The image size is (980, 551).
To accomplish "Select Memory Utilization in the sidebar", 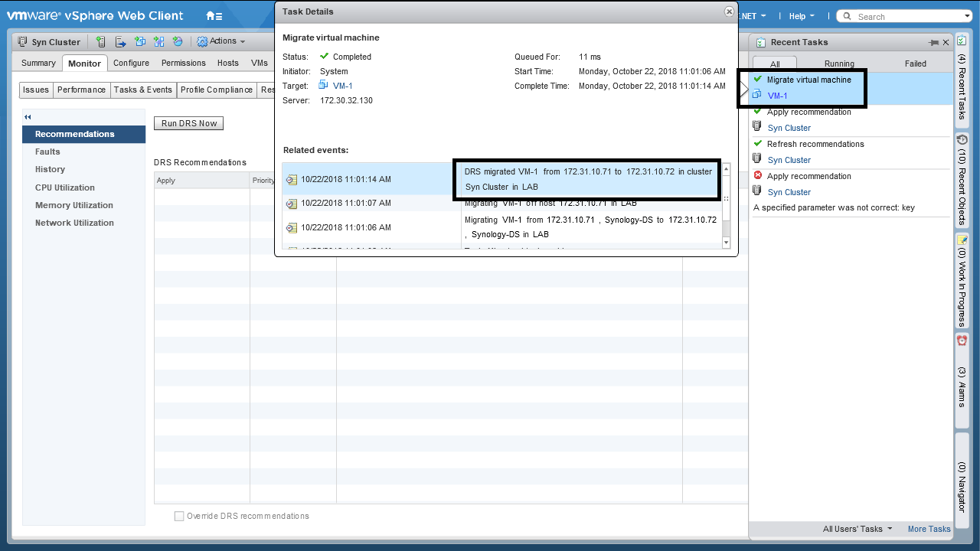I will 74,205.
